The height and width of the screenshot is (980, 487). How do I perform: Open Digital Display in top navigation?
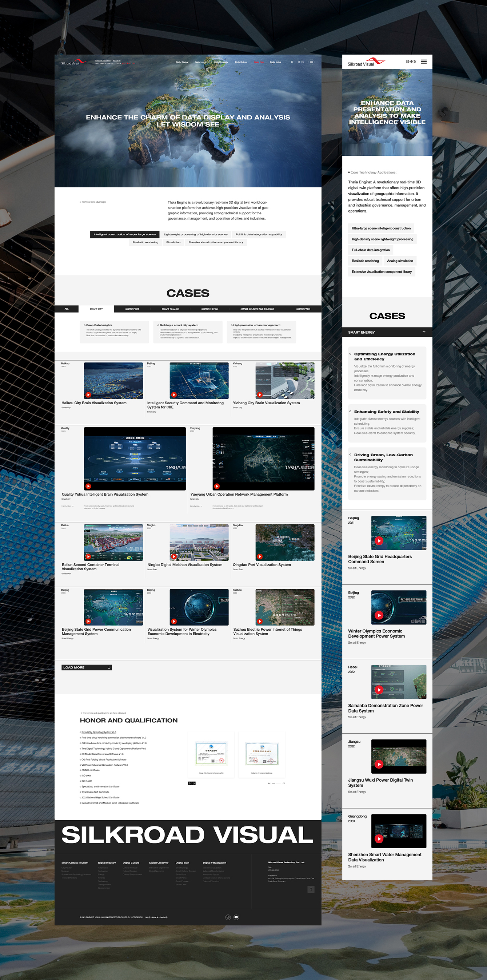(x=182, y=62)
